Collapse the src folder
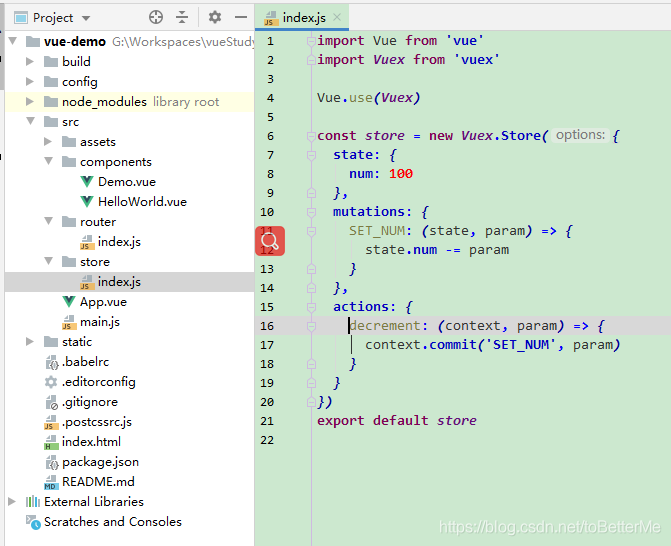 click(x=30, y=121)
